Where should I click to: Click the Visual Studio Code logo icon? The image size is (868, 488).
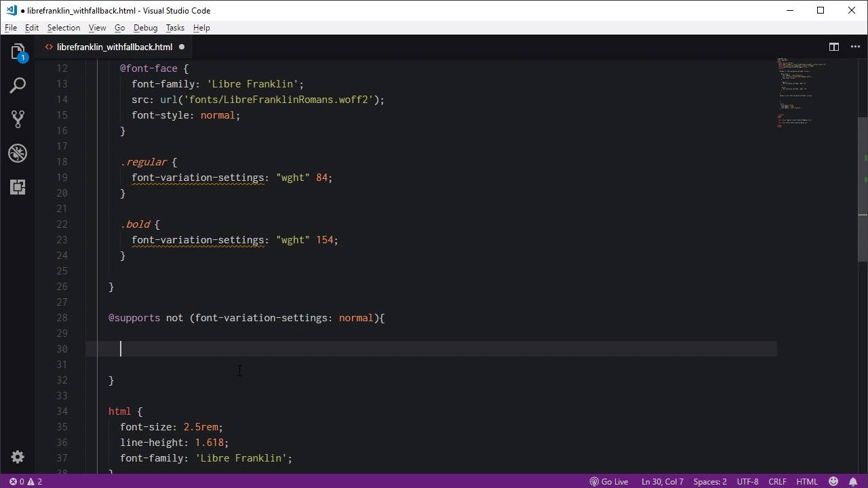point(11,10)
